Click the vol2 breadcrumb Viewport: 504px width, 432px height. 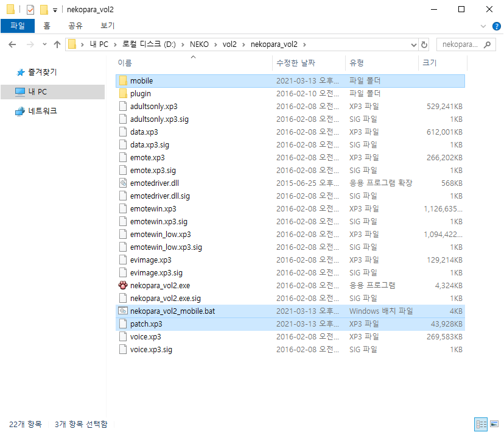[229, 44]
